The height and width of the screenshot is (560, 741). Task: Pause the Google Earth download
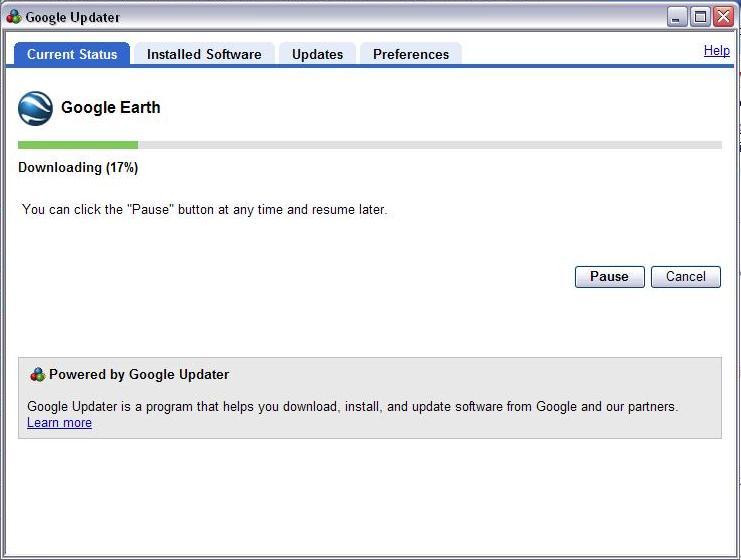click(609, 276)
